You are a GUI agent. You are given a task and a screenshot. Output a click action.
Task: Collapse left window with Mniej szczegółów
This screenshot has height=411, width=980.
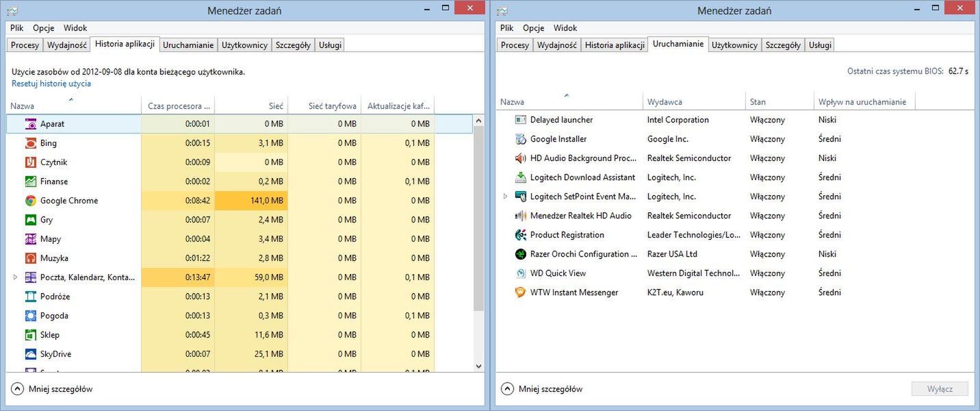[52, 389]
